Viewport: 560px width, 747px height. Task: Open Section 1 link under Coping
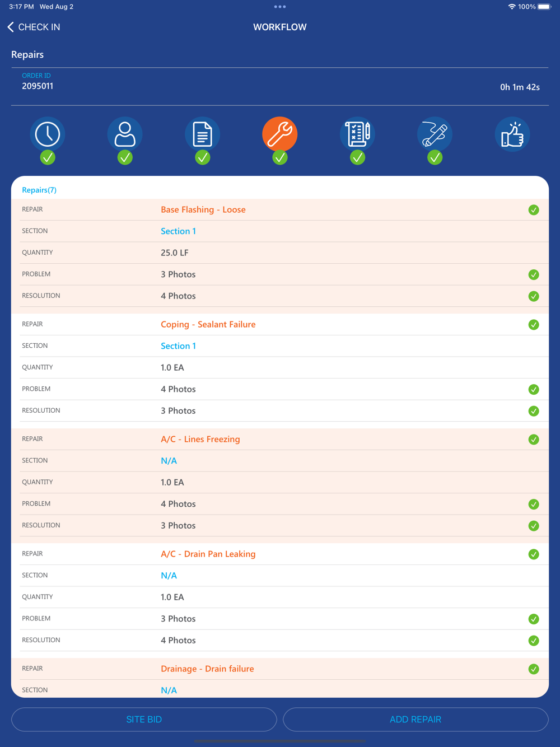178,346
